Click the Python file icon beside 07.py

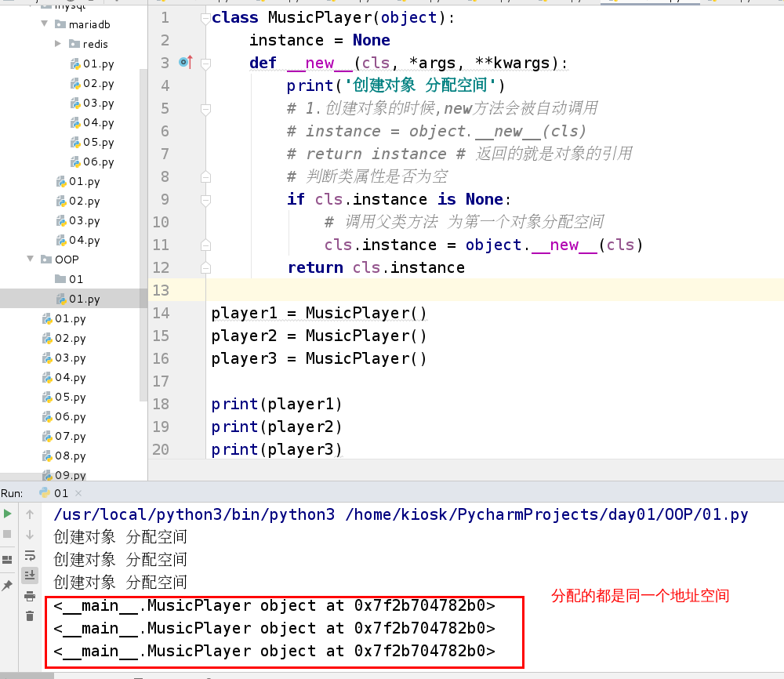(x=47, y=437)
